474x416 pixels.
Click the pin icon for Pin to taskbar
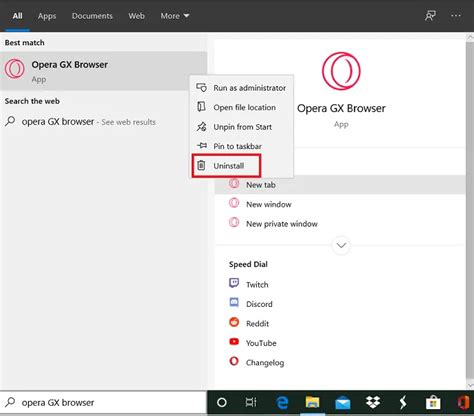tap(202, 145)
